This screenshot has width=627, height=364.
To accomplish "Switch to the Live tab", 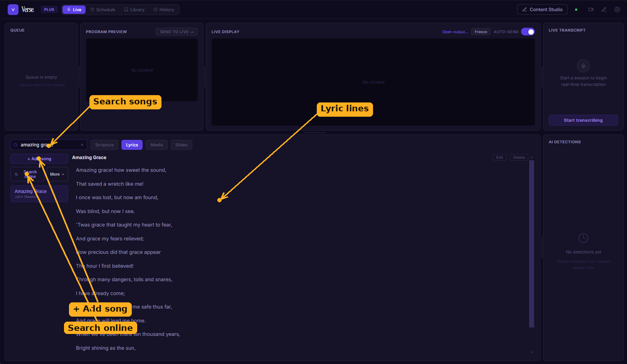I will (74, 10).
